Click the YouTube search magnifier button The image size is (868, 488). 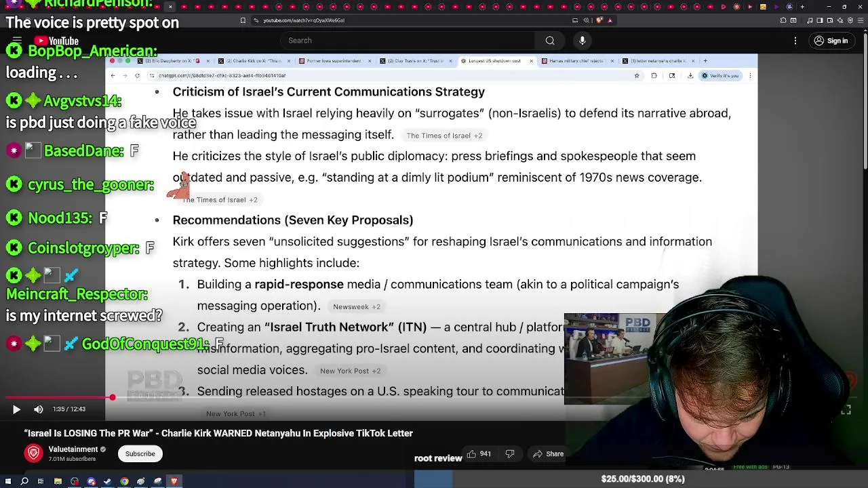coord(550,41)
